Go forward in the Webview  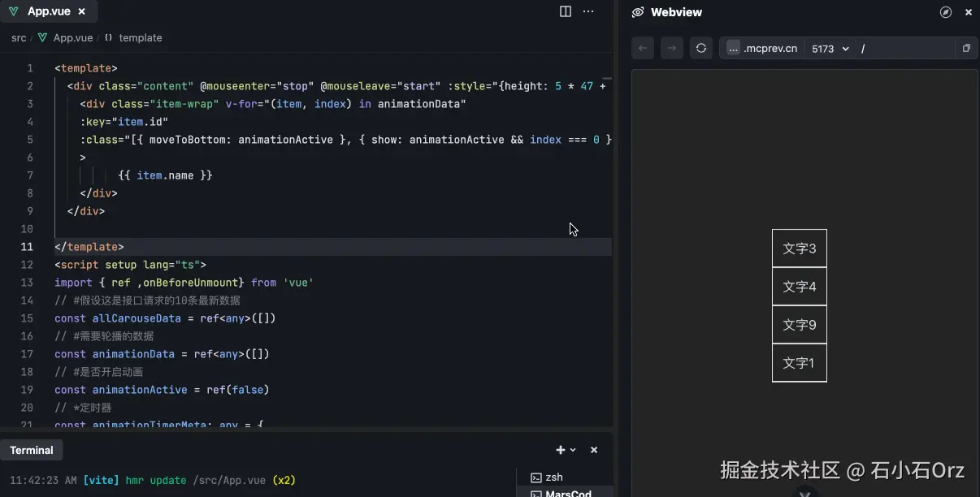pyautogui.click(x=671, y=48)
